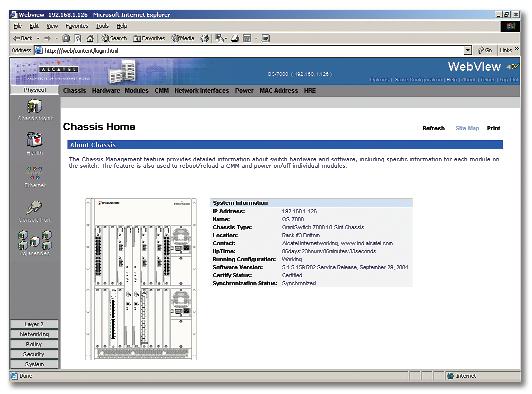Click the Refresh page toolbar icon
The height and width of the screenshot is (394, 532).
click(78, 38)
